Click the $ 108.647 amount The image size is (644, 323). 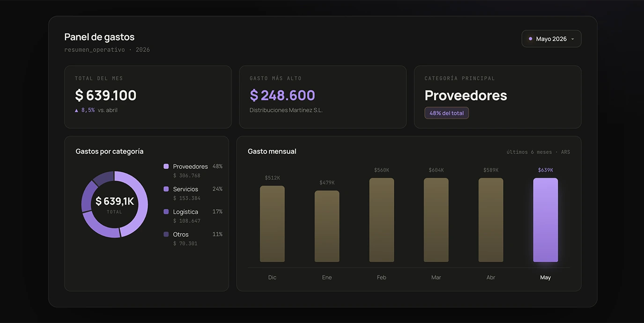(187, 221)
